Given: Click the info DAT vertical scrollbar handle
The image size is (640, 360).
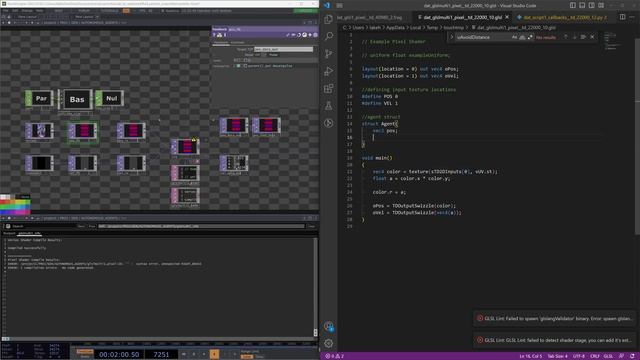Looking at the screenshot, I should click(x=315, y=333).
